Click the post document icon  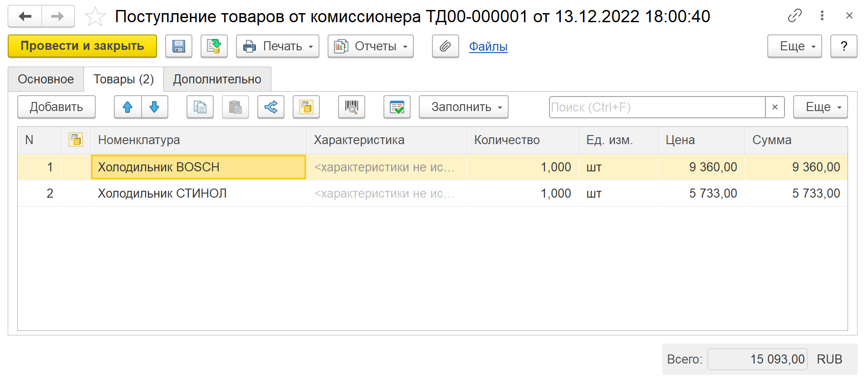(x=214, y=46)
